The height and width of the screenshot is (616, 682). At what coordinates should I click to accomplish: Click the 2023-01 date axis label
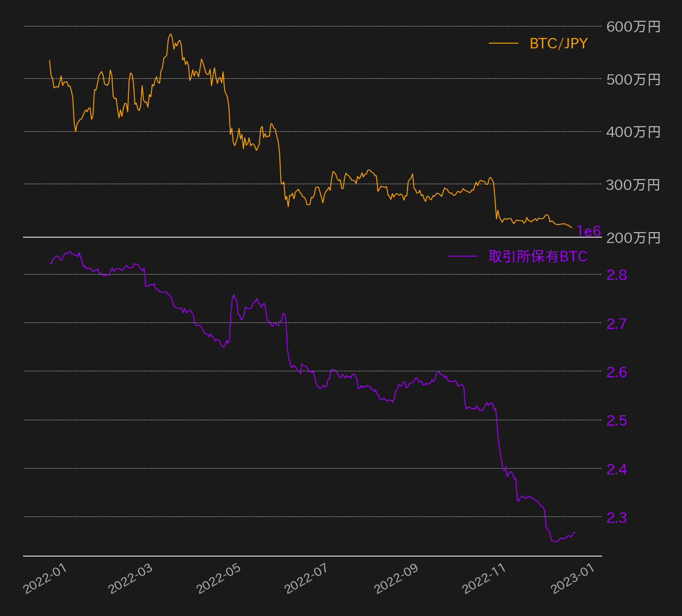pyautogui.click(x=572, y=578)
